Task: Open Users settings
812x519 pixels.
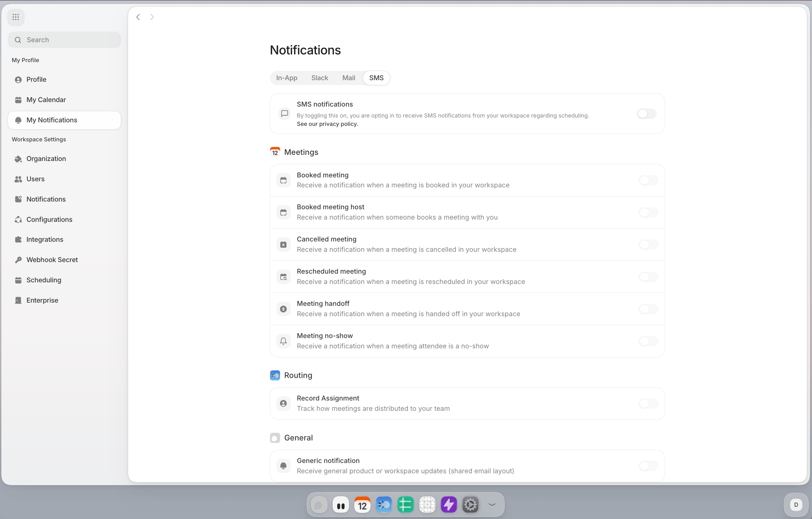Action: point(64,179)
